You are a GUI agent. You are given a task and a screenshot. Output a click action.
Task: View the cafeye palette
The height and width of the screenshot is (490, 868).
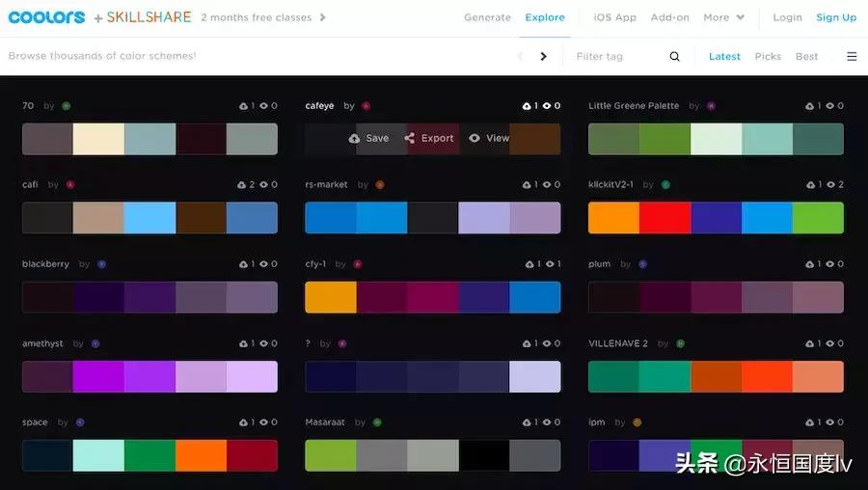[489, 138]
